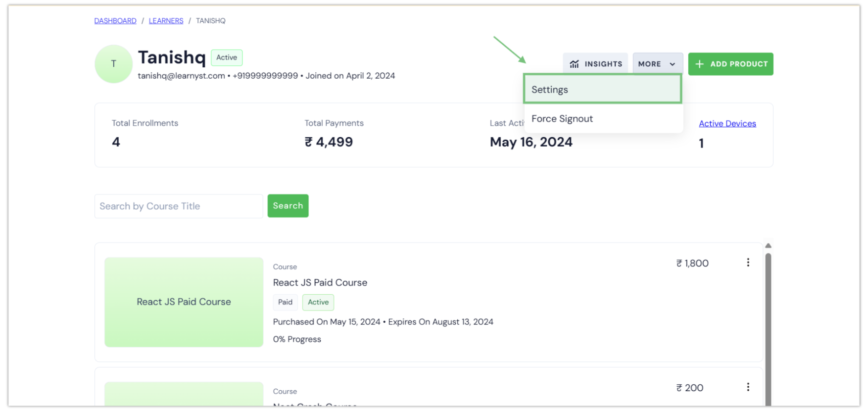This screenshot has height=411, width=868.
Task: Click the scrollbar up arrow
Action: pos(768,246)
